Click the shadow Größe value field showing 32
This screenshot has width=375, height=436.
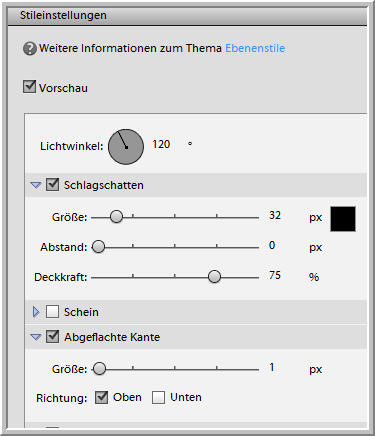(x=275, y=215)
